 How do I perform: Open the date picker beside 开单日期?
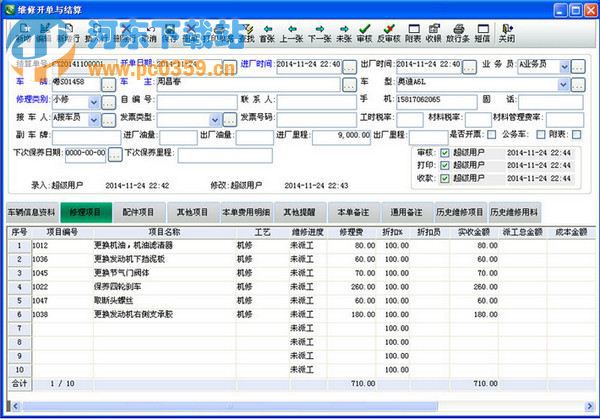(230, 67)
